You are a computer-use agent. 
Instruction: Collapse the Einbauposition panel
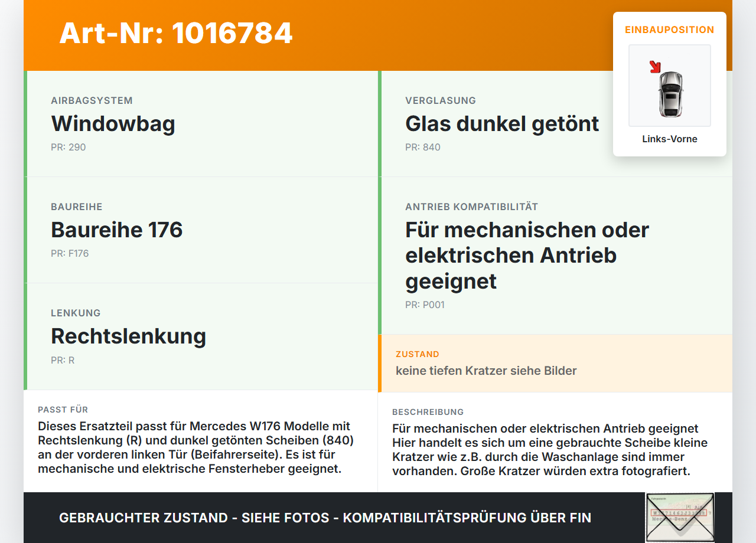tap(669, 29)
